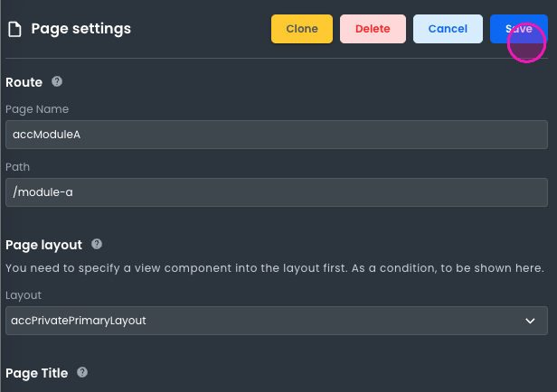
Task: Click the Page settings heading text
Action: coord(80,29)
